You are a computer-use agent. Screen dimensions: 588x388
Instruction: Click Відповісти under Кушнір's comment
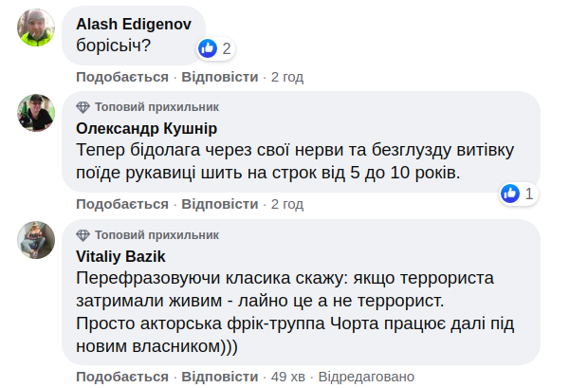tap(219, 204)
